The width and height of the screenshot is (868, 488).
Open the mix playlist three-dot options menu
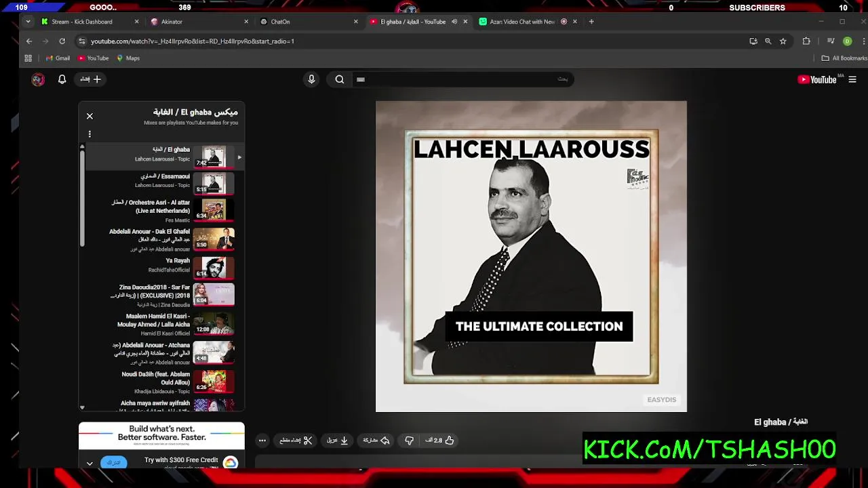click(90, 134)
